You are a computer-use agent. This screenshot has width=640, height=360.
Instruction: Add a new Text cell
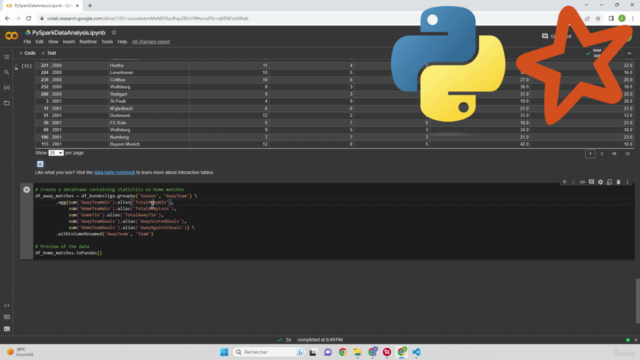(x=49, y=53)
